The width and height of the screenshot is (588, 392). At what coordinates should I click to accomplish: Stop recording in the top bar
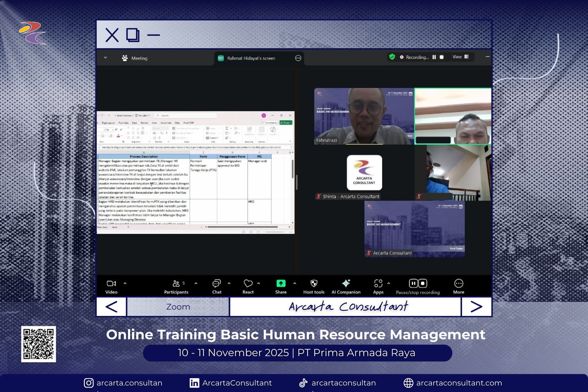pos(442,57)
